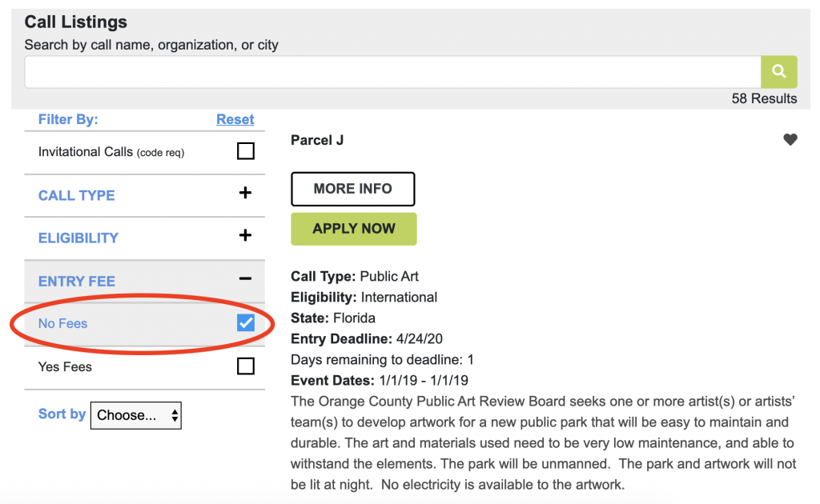Screen dimensions: 820x504
Task: Click the APPLY NOW button
Action: click(353, 229)
